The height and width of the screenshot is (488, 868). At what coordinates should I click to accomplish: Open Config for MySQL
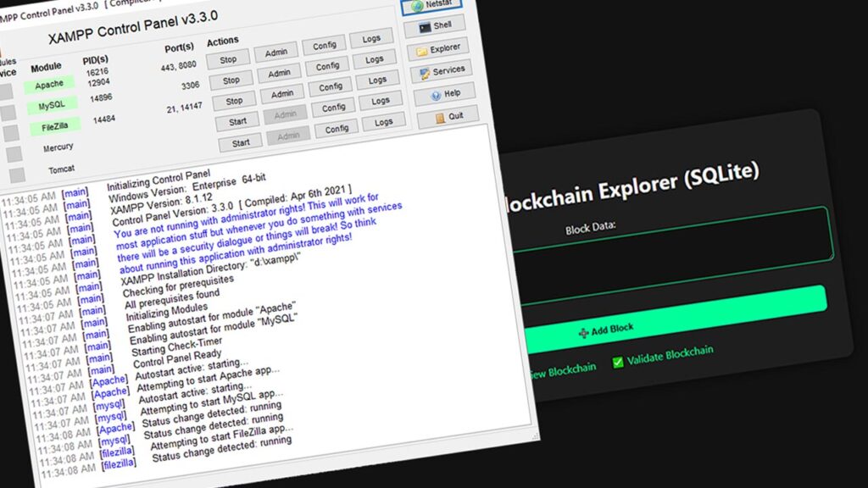click(x=328, y=66)
